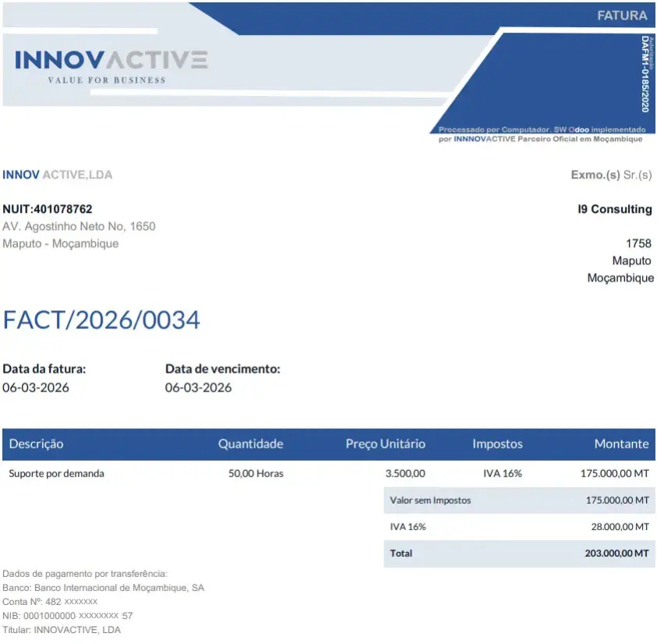657x644 pixels.
Task: Select the invoice number FACT/2026/0034
Action: tap(101, 320)
